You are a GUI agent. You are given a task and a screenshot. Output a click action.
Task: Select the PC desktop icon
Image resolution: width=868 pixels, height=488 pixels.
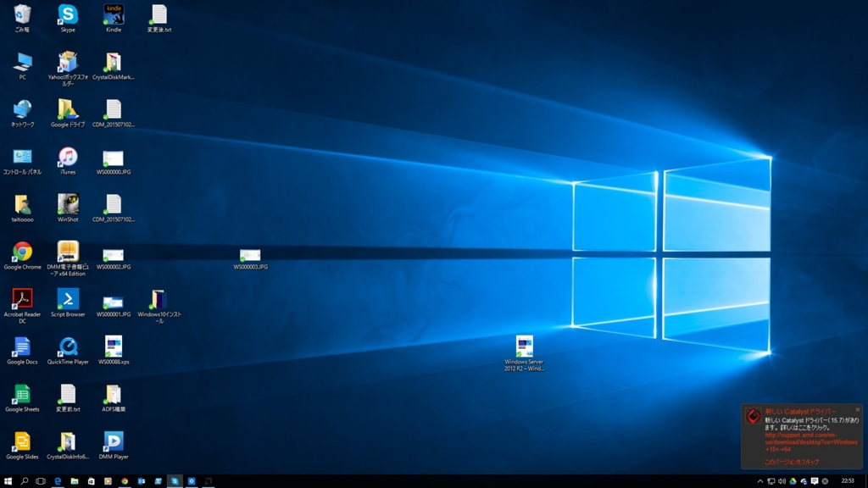point(22,65)
